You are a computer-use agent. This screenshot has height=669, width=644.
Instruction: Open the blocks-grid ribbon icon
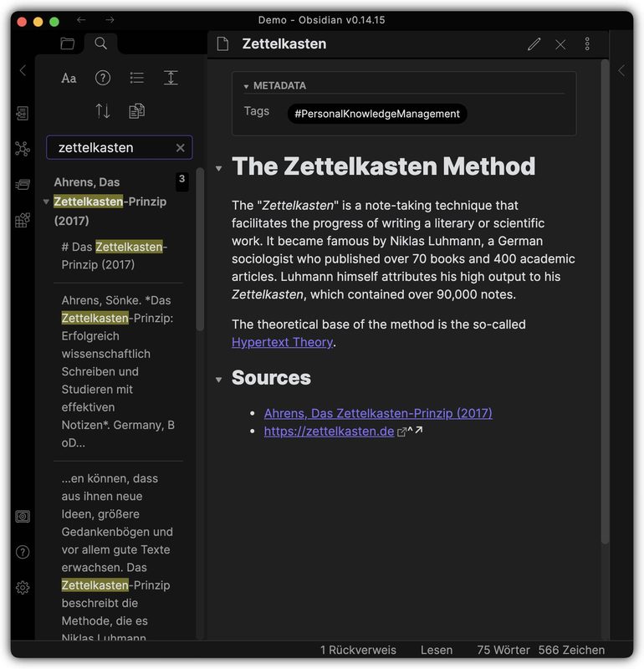[x=23, y=220]
